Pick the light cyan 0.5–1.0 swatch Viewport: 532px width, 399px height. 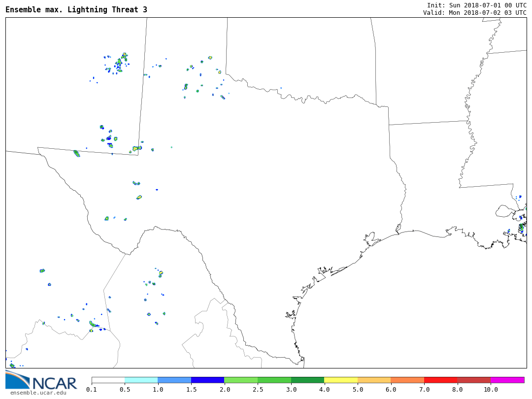(141, 380)
